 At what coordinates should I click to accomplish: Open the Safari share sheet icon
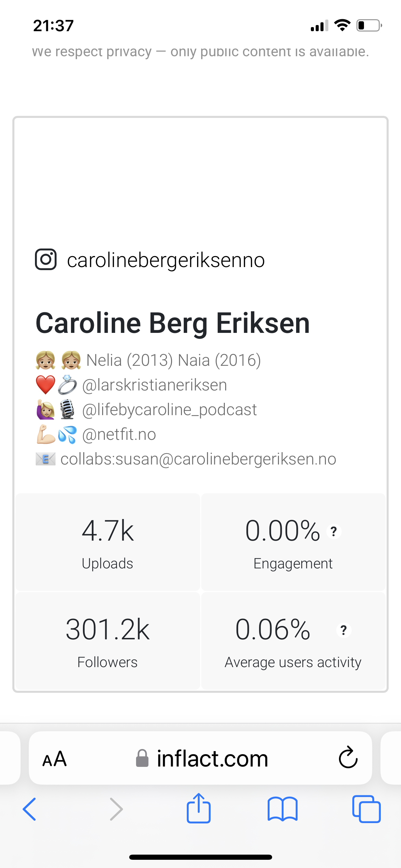198,808
